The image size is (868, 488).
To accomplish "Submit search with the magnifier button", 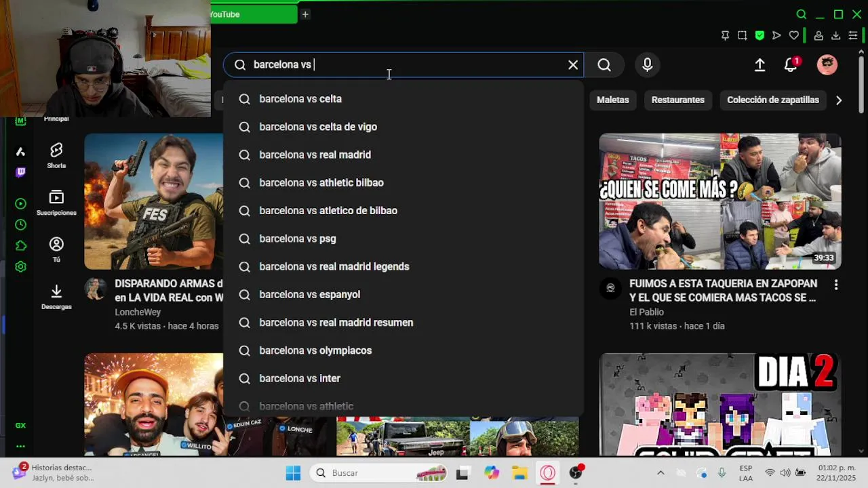I will click(x=604, y=64).
